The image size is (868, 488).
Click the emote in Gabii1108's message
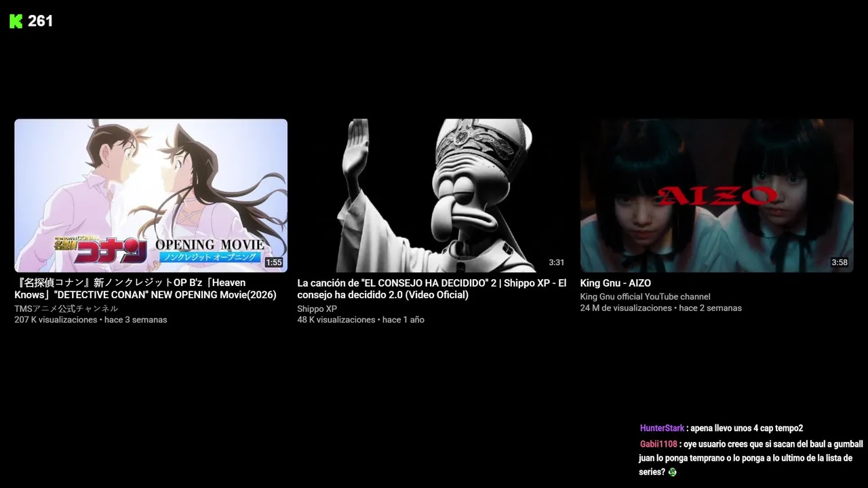point(672,472)
